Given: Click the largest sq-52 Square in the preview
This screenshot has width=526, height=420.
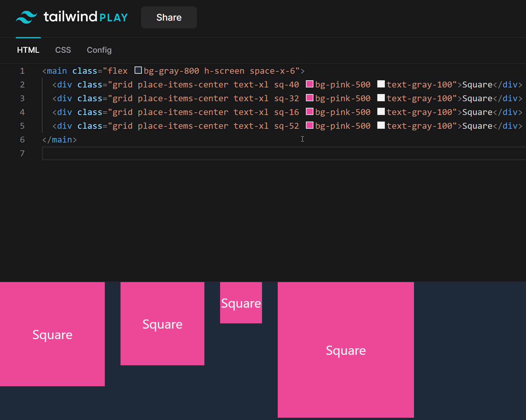Looking at the screenshot, I should 346,350.
